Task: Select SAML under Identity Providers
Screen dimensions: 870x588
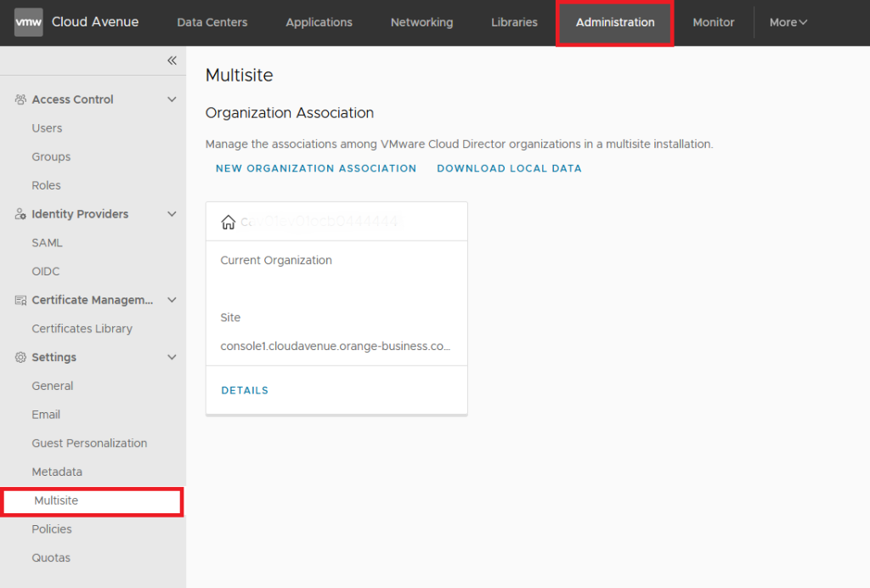Action: [x=48, y=243]
